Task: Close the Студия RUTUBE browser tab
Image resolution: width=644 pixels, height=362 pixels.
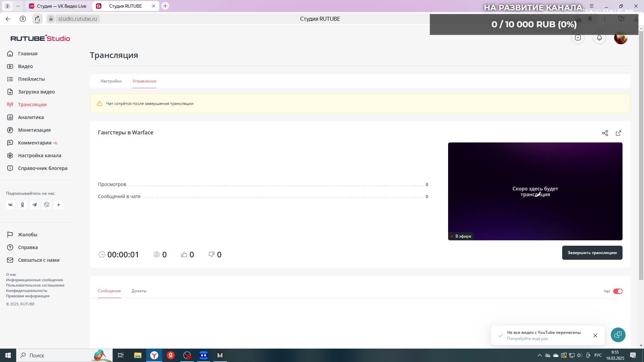Action: click(154, 6)
